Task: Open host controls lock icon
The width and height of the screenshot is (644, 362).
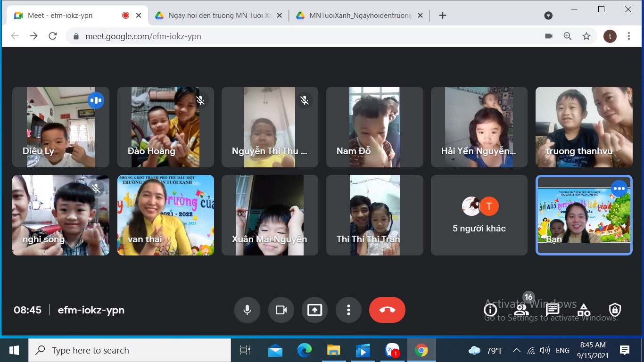Action: tap(614, 310)
